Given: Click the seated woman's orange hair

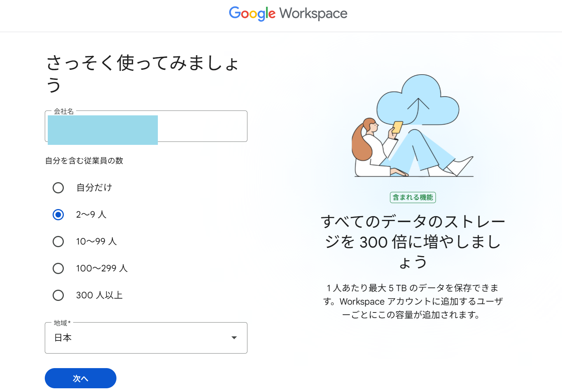Looking at the screenshot, I should tap(361, 142).
